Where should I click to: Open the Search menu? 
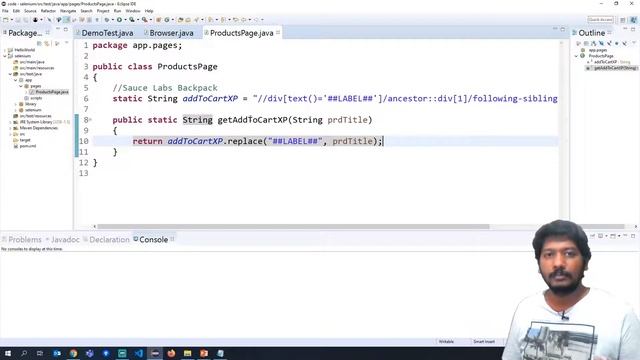coord(87,11)
